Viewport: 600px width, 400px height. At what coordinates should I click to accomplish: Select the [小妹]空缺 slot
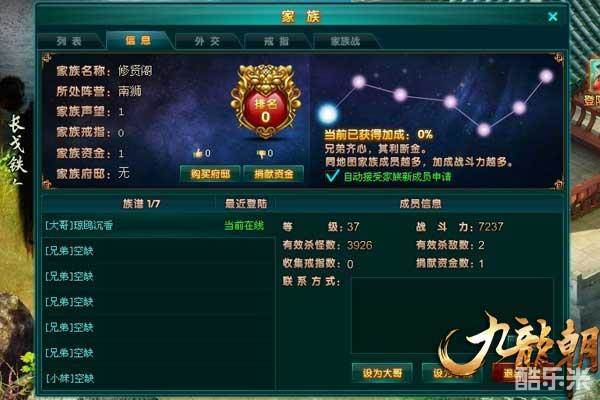pyautogui.click(x=158, y=378)
